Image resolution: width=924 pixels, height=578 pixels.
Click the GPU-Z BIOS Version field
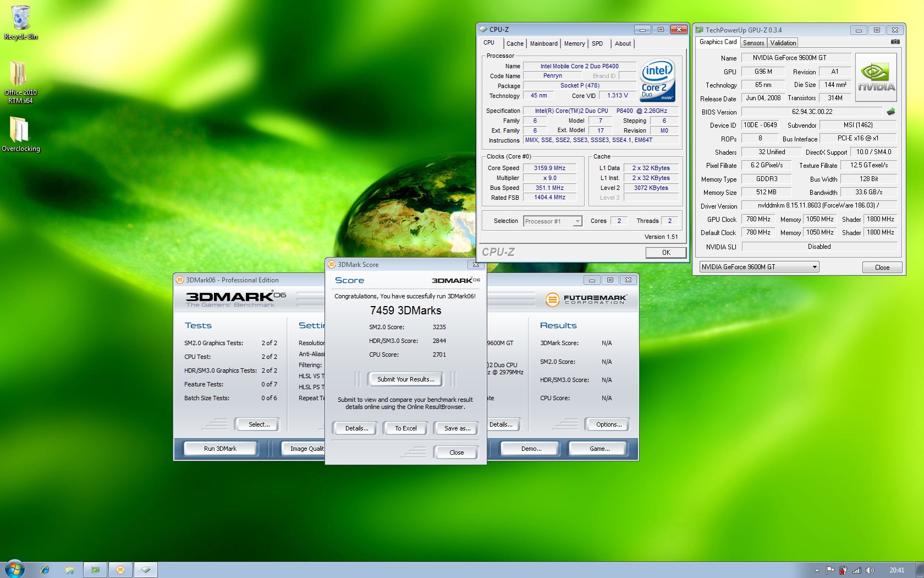812,112
